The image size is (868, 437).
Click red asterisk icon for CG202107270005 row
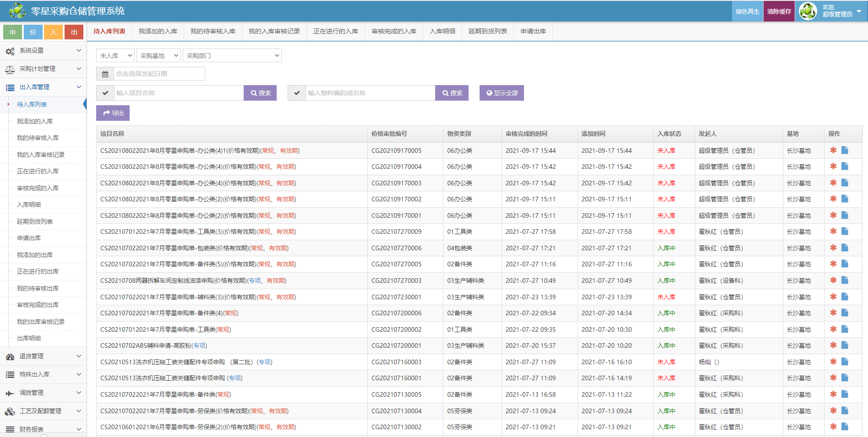tap(833, 264)
